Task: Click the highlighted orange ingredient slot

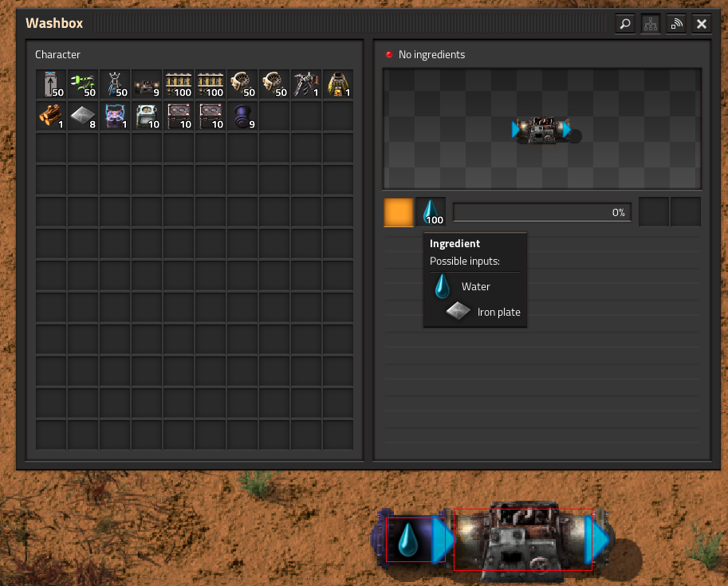Action: [x=399, y=212]
